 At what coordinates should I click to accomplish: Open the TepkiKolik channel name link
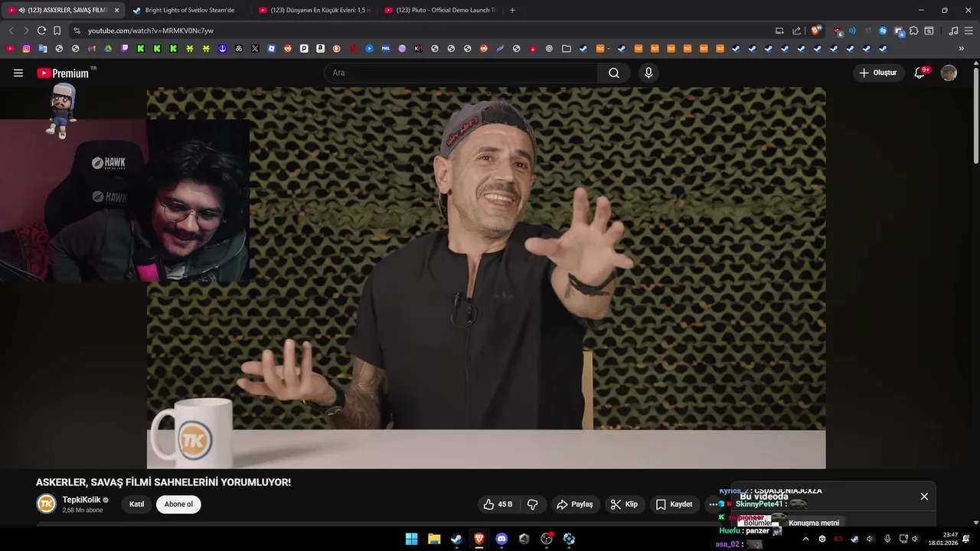point(82,500)
